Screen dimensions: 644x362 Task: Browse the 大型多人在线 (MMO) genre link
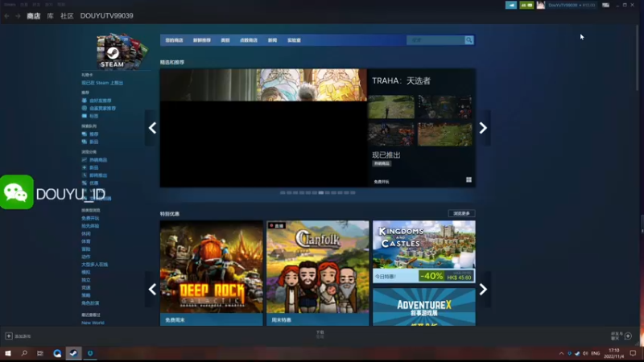tap(94, 265)
